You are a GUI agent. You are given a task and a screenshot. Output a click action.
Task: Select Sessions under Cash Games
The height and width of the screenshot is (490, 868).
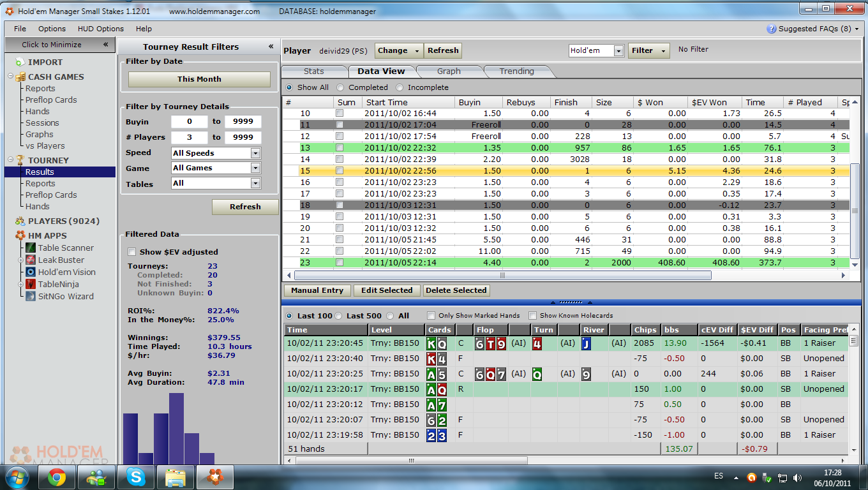pyautogui.click(x=42, y=122)
